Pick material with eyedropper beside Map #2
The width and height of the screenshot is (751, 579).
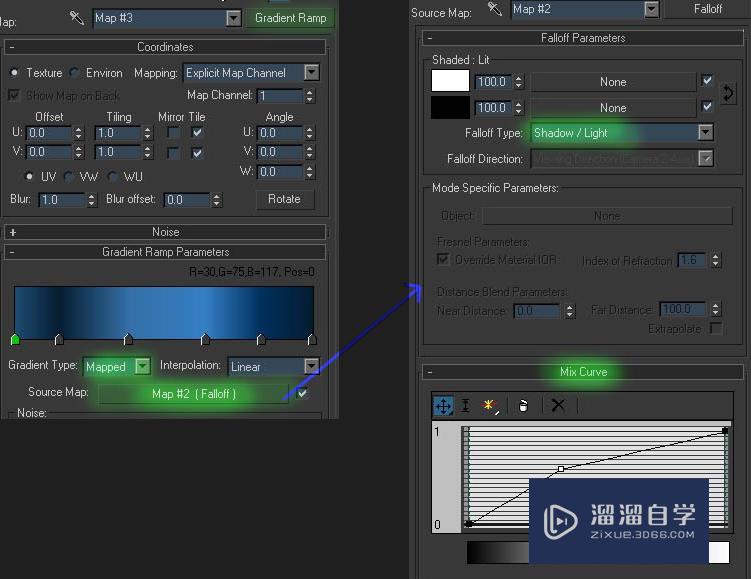tap(494, 9)
